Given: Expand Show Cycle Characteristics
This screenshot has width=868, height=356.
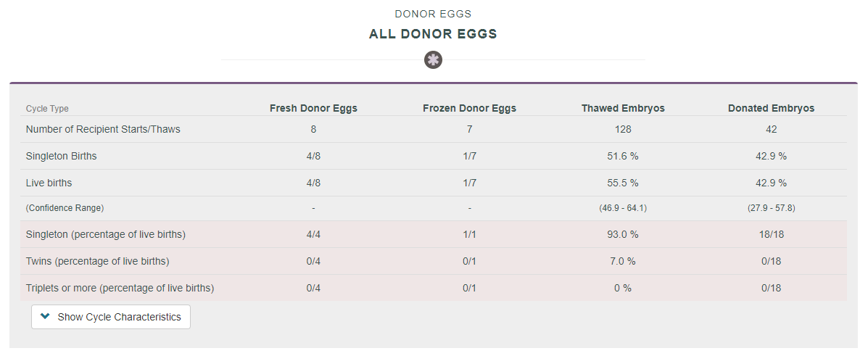Looking at the screenshot, I should (x=111, y=317).
